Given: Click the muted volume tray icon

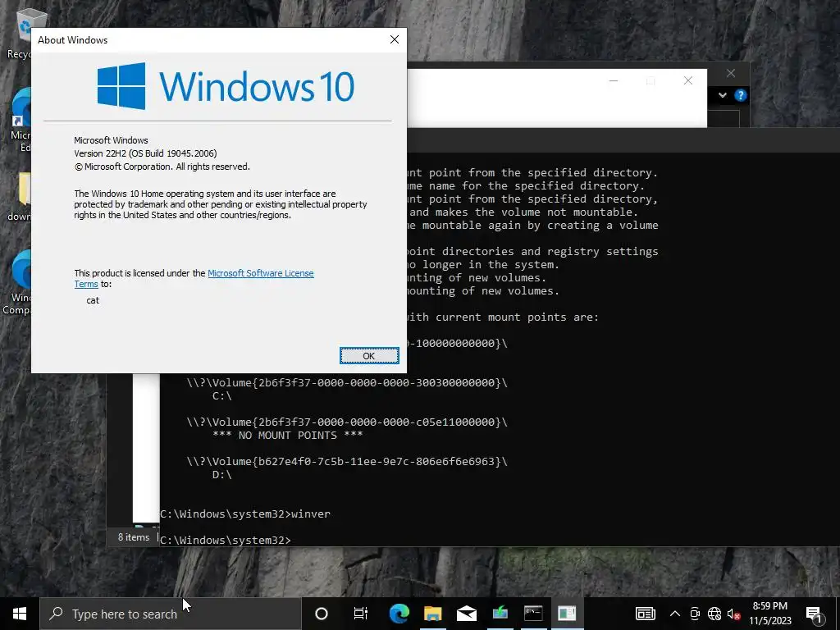Looking at the screenshot, I should pyautogui.click(x=733, y=614).
